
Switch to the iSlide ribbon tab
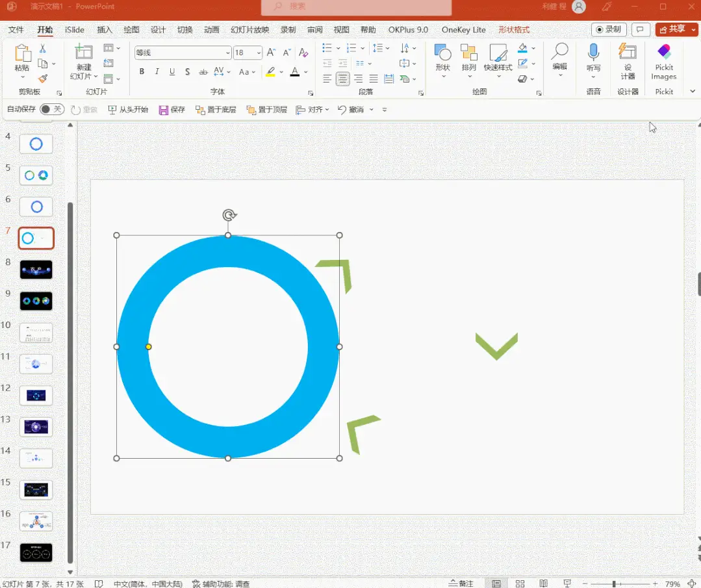coord(75,30)
